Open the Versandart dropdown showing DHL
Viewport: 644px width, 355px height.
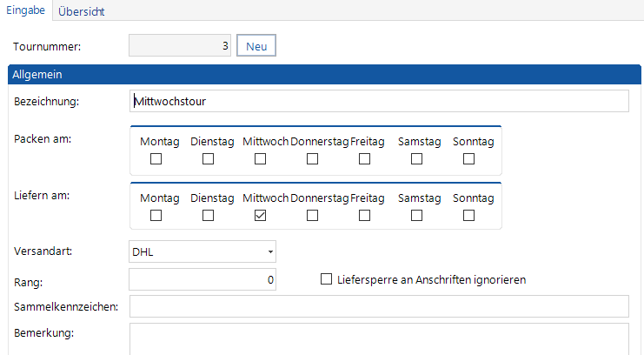click(202, 252)
